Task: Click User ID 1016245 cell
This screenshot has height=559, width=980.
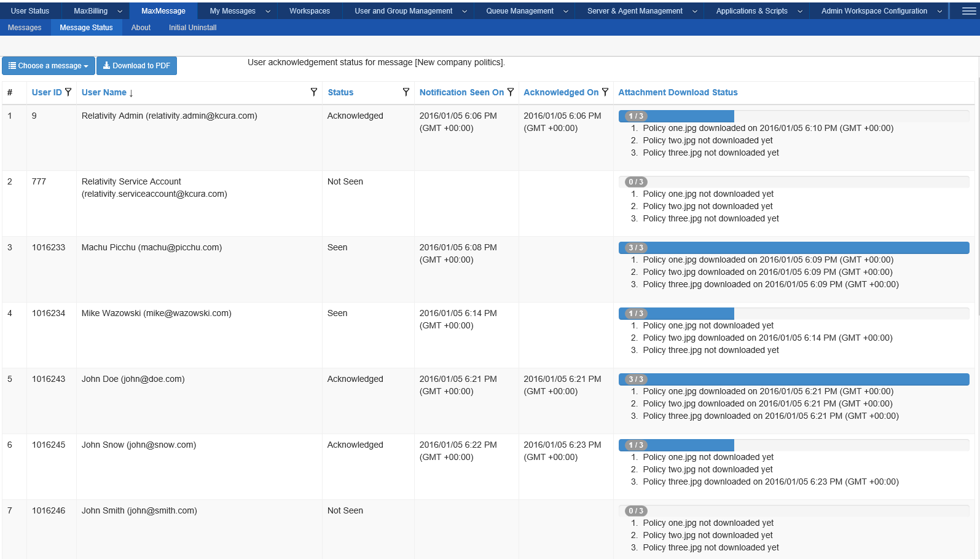Action: point(52,467)
